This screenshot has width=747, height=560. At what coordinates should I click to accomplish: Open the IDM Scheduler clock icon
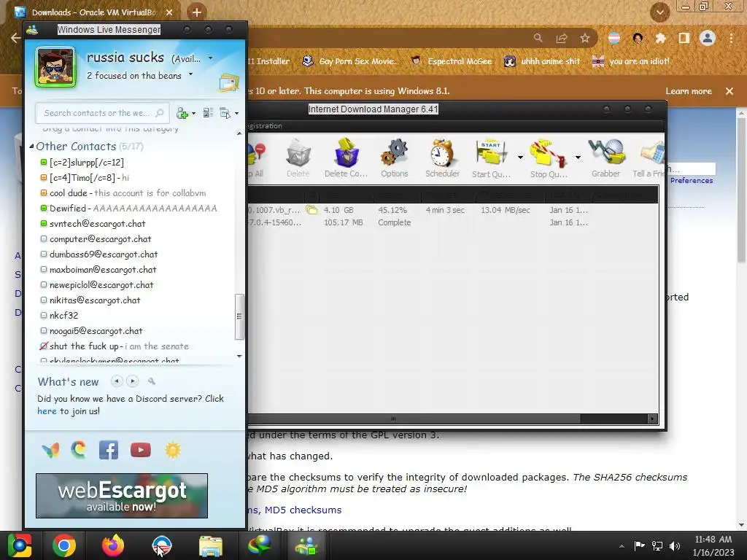tap(442, 157)
